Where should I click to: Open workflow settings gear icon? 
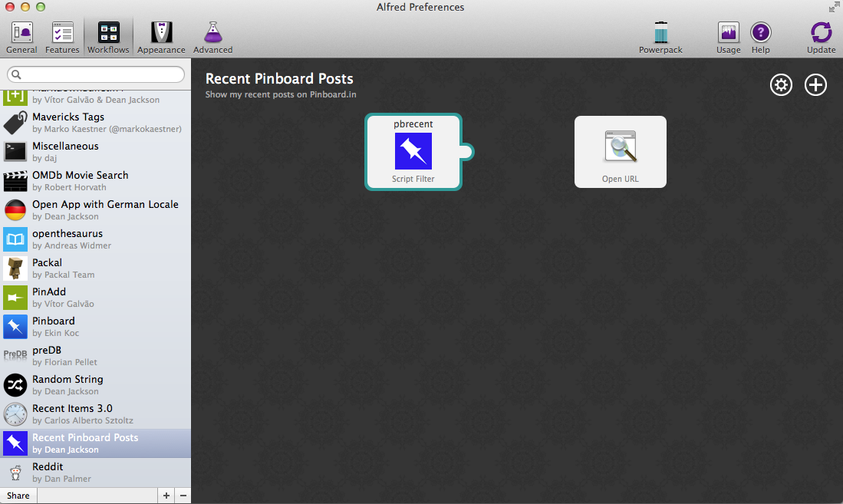(781, 84)
